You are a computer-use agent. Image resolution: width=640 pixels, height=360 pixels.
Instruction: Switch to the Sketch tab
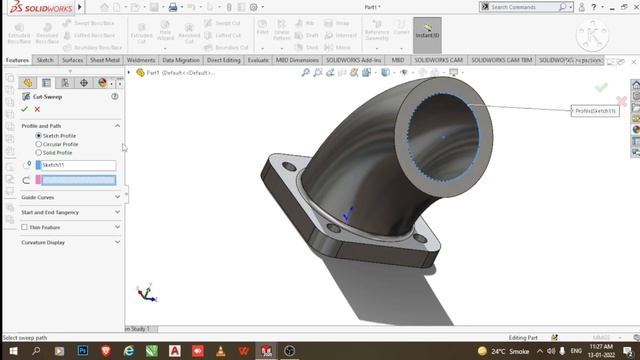(x=45, y=60)
